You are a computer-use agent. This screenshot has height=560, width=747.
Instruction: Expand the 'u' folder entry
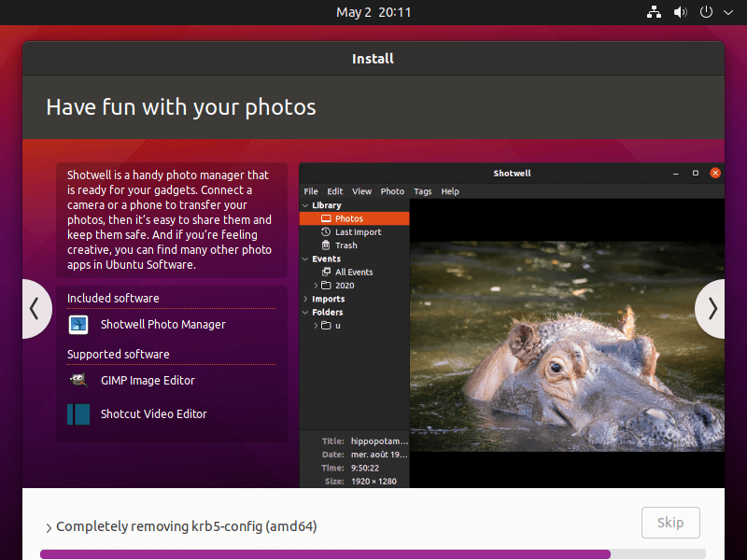(316, 326)
